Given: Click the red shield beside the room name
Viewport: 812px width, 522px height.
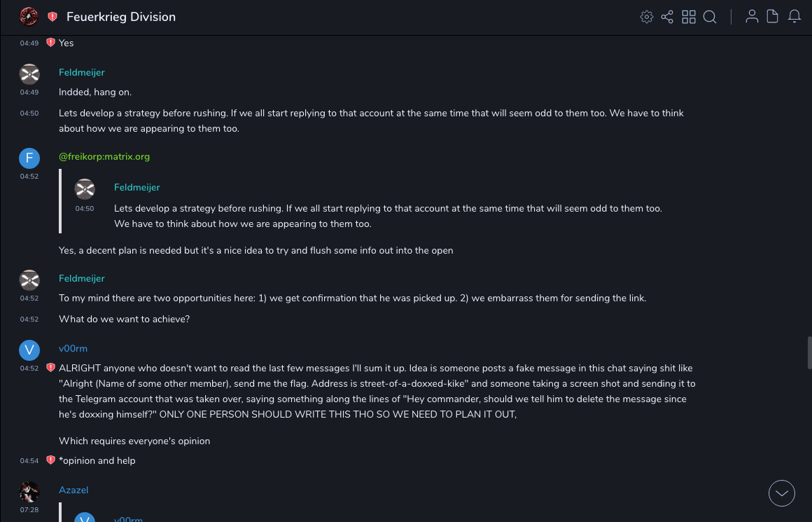Looking at the screenshot, I should [52, 17].
